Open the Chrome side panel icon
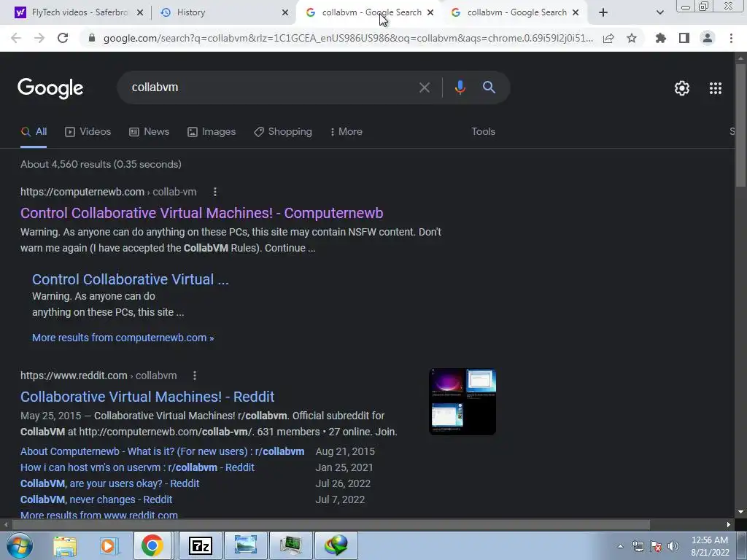The height and width of the screenshot is (560, 747). click(684, 38)
